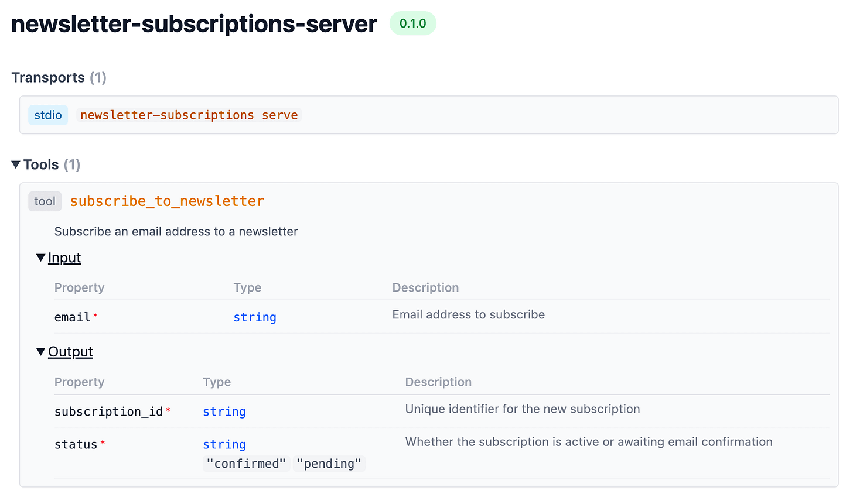Viewport: 853px width, 504px height.
Task: Click the Input table Property header
Action: coord(79,288)
